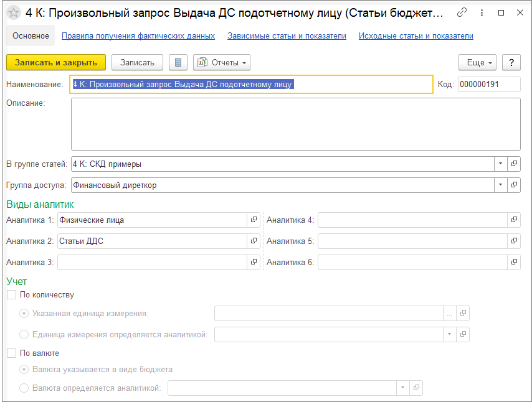Open the three-dot window menu
Screen dimensions: 532x402
(482, 13)
